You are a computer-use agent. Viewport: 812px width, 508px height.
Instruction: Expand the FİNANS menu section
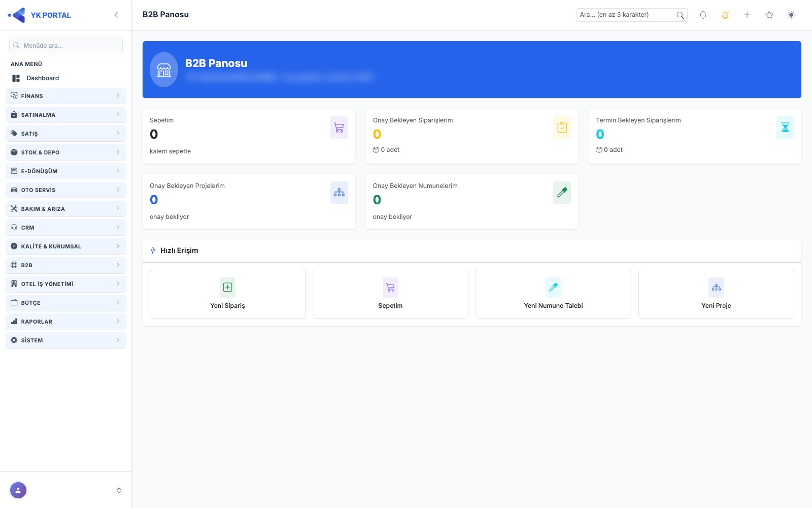[66, 96]
